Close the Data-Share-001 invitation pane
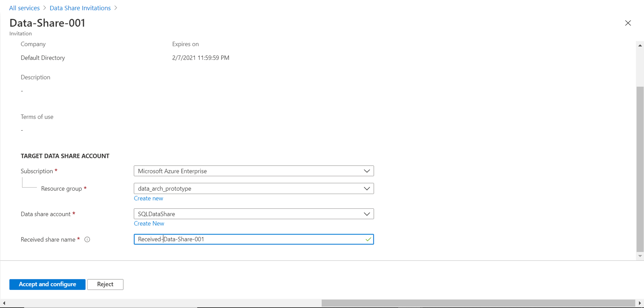This screenshot has width=644, height=308. (x=628, y=23)
